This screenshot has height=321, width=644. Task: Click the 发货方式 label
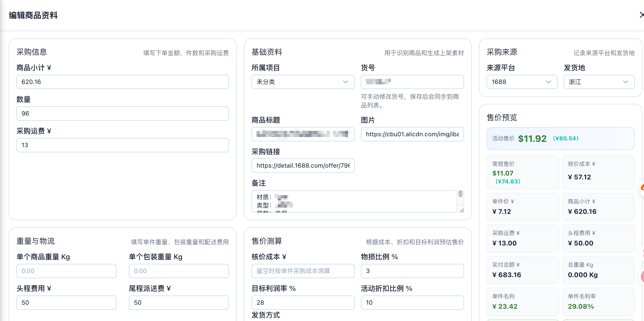pyautogui.click(x=266, y=315)
